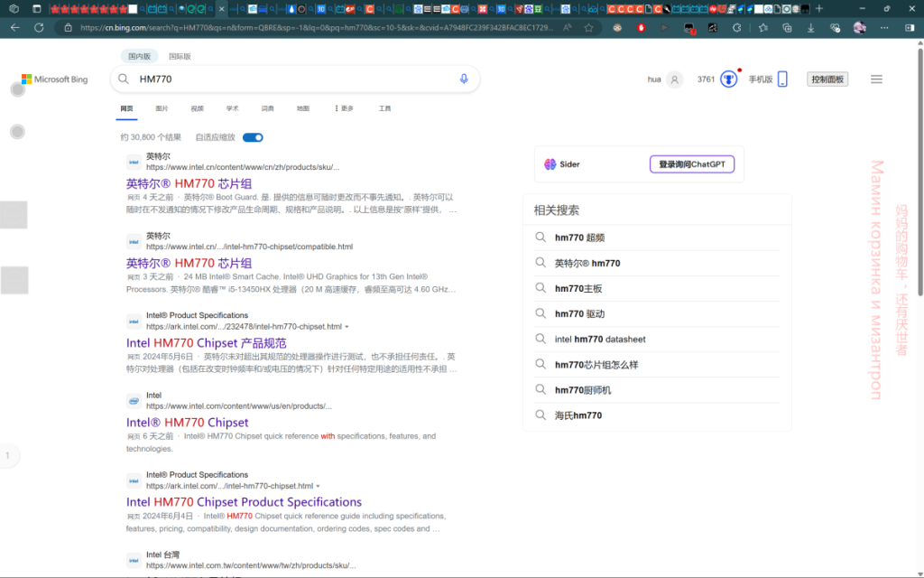Switch to the 国际版 search version

coord(180,57)
